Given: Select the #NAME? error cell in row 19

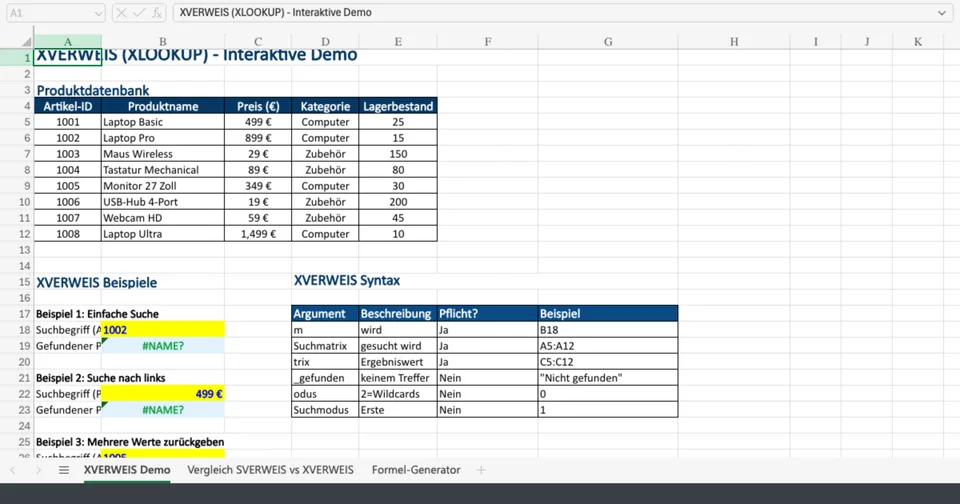Looking at the screenshot, I should click(163, 346).
